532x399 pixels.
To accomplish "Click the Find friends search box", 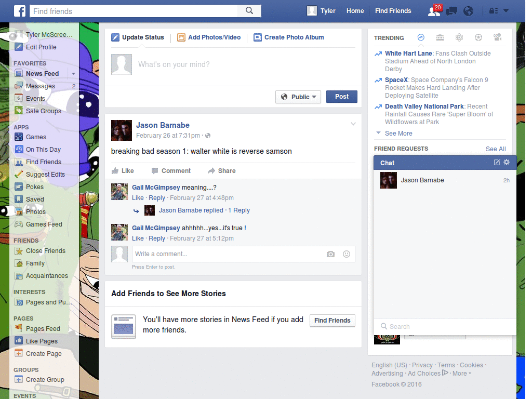I will 134,11.
